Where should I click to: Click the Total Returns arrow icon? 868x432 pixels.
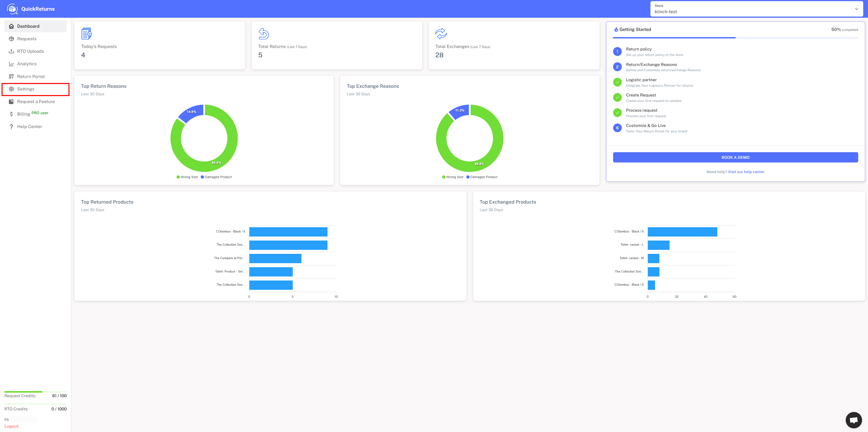click(264, 34)
